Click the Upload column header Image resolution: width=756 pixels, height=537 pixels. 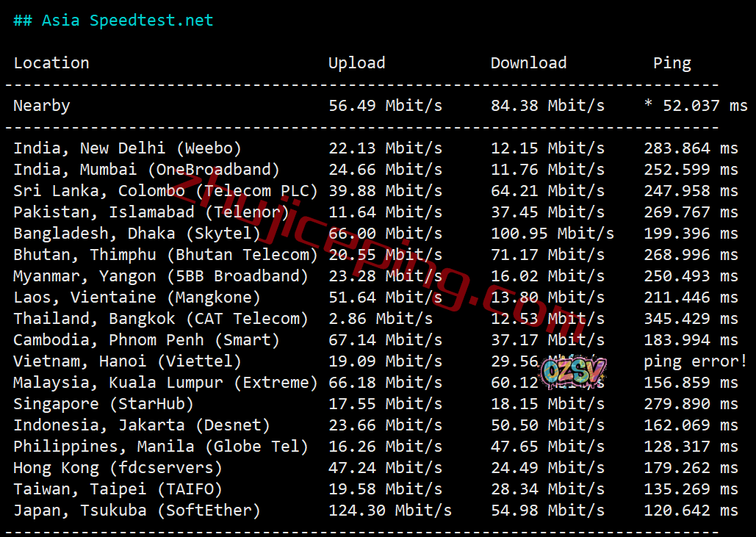tap(356, 63)
